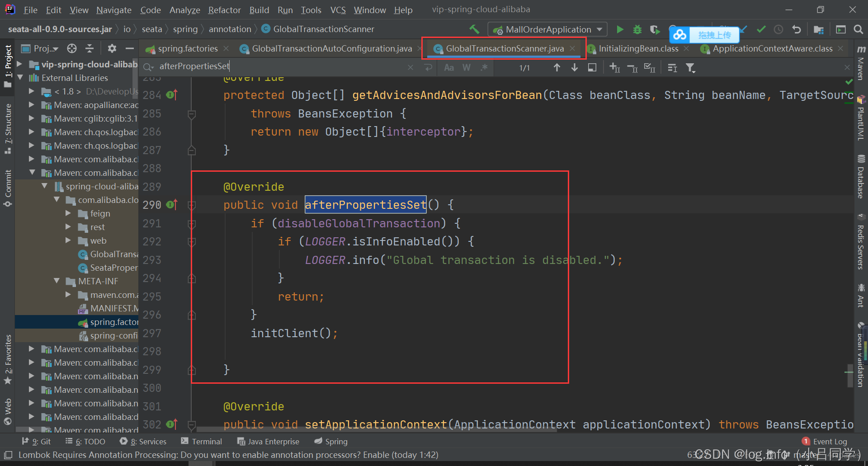Click the rollback undo arrow icon

tap(797, 29)
